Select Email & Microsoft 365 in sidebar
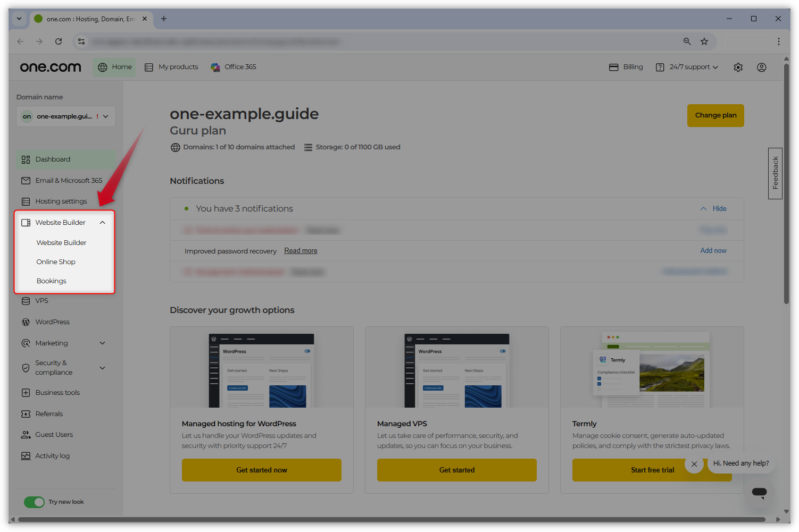 (69, 180)
